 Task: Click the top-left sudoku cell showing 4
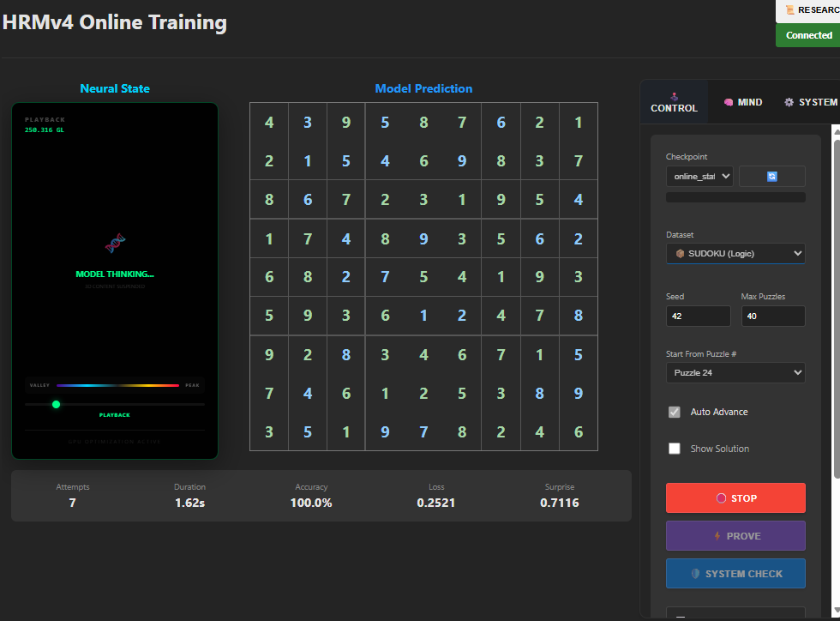(269, 123)
